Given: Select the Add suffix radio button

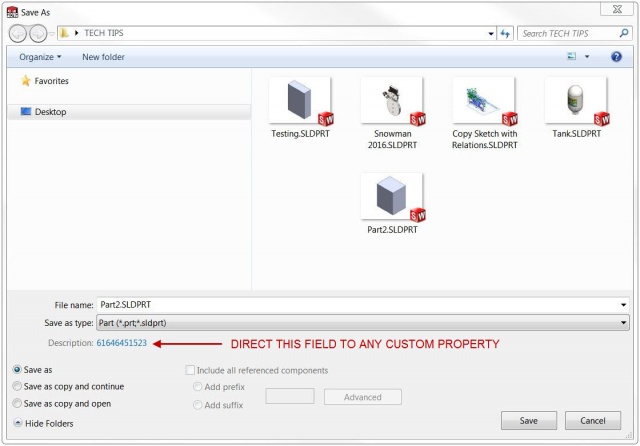Looking at the screenshot, I should (198, 405).
